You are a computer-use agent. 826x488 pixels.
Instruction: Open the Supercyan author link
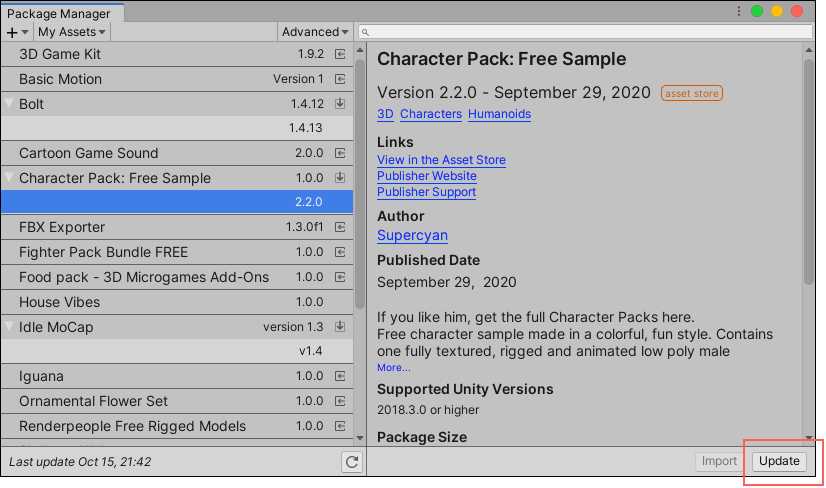[x=412, y=236]
